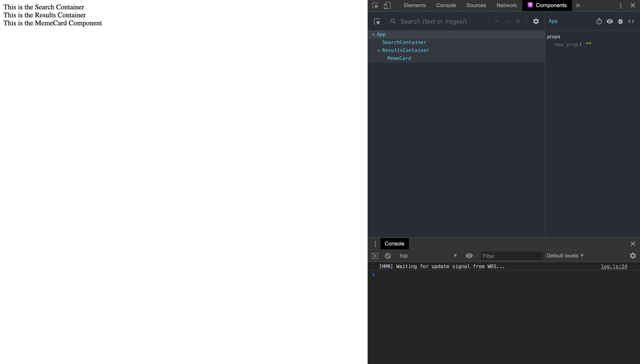Open the top-bar Console tab
This screenshot has height=364, width=640.
[x=446, y=5]
